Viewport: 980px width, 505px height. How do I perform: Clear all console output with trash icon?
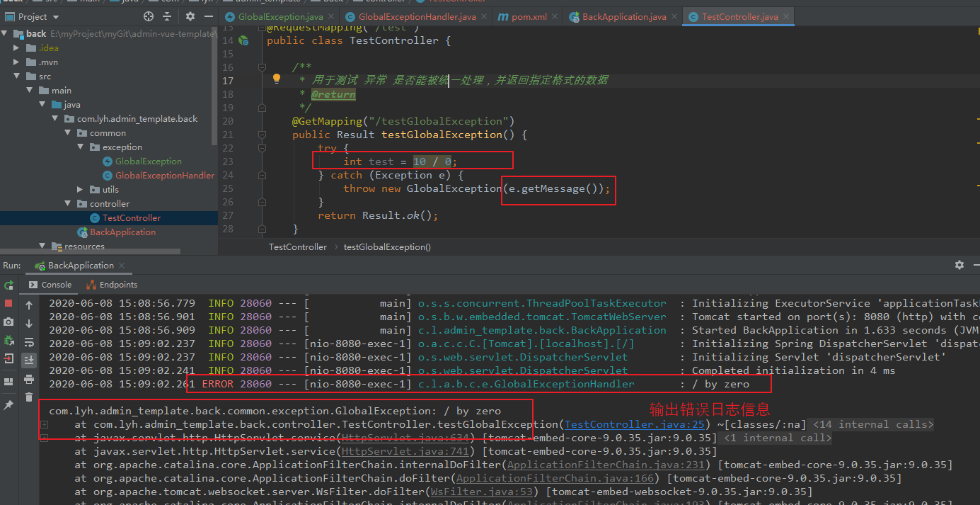coord(29,397)
